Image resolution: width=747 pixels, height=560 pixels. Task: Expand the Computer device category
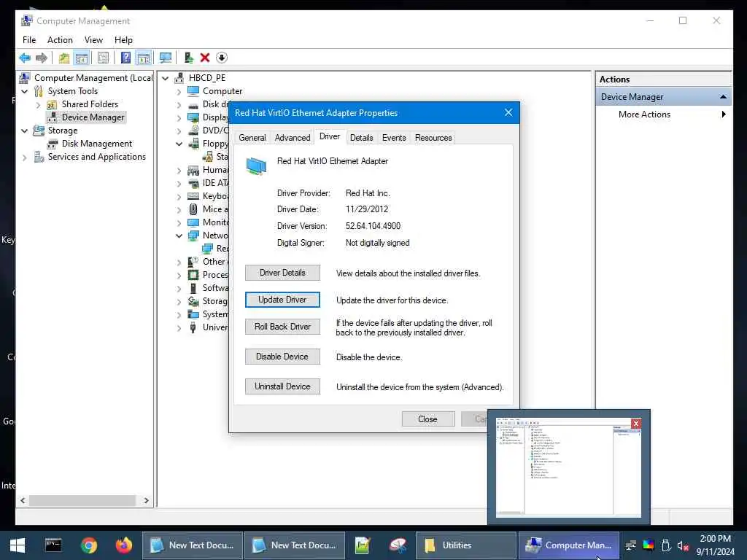point(179,91)
